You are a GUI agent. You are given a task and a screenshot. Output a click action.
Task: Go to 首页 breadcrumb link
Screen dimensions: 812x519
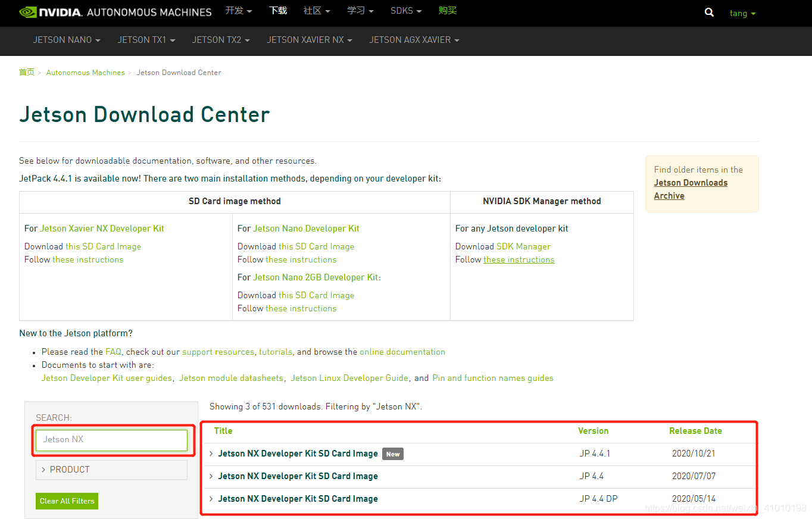27,72
